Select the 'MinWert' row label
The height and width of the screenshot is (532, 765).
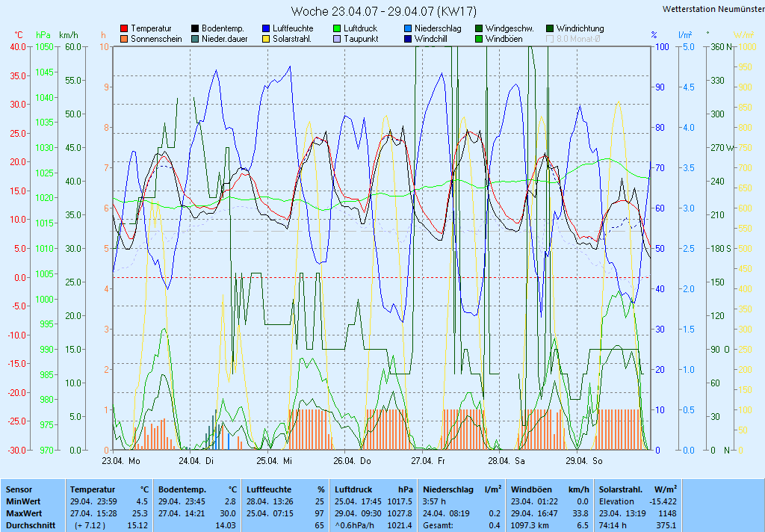(23, 502)
